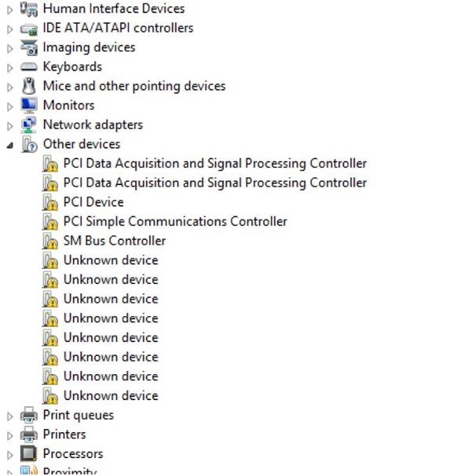475x476 pixels.
Task: Select the last Unknown device entry
Action: (x=111, y=395)
